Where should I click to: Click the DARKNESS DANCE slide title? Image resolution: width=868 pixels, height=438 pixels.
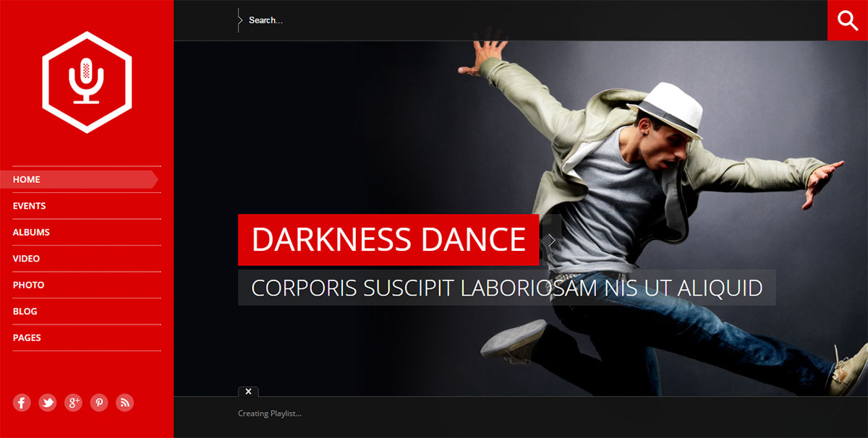(x=388, y=240)
